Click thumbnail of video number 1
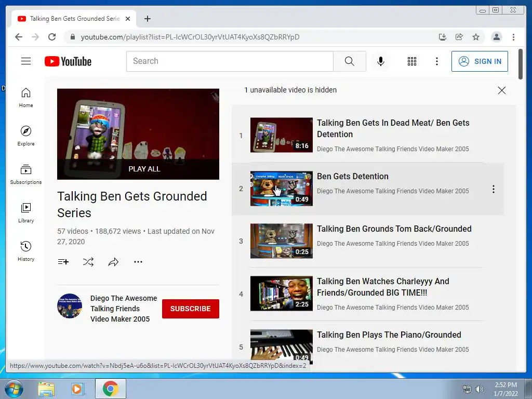Screen dimensions: 532x399 coord(281,135)
